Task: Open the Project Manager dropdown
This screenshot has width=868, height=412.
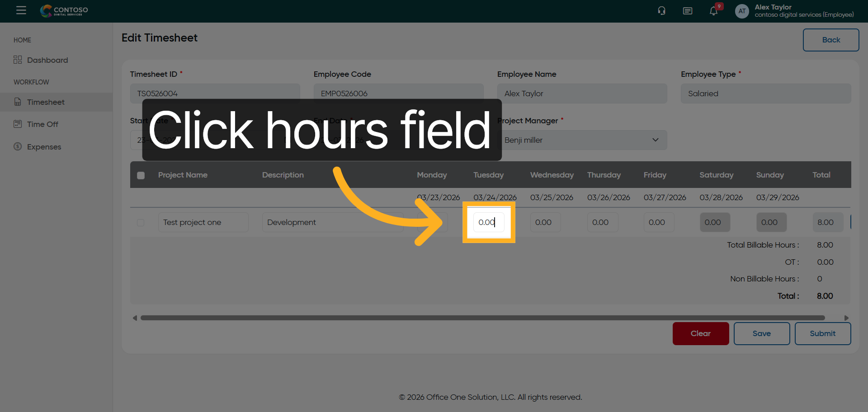Action: pyautogui.click(x=582, y=140)
